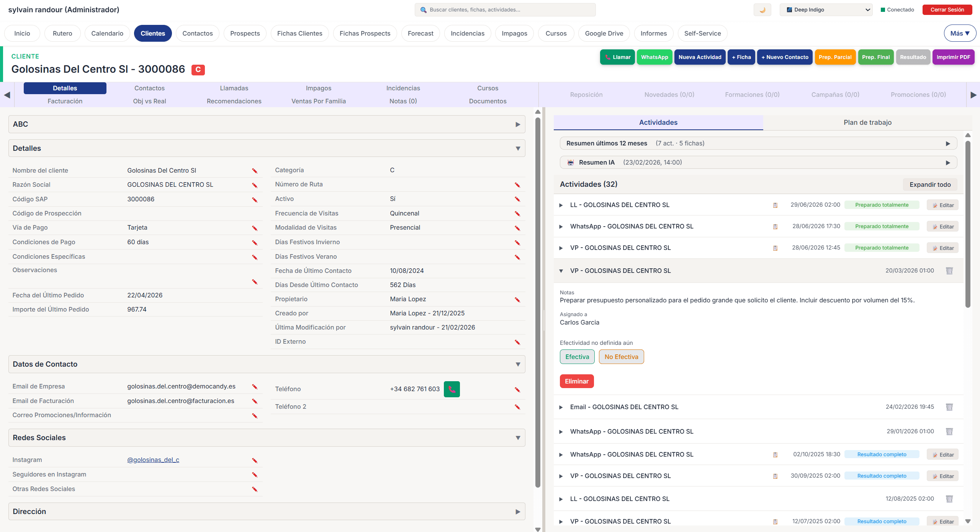Screen dimensions: 980x532
Task: Toggle dark mode with the moon icon
Action: click(x=762, y=10)
